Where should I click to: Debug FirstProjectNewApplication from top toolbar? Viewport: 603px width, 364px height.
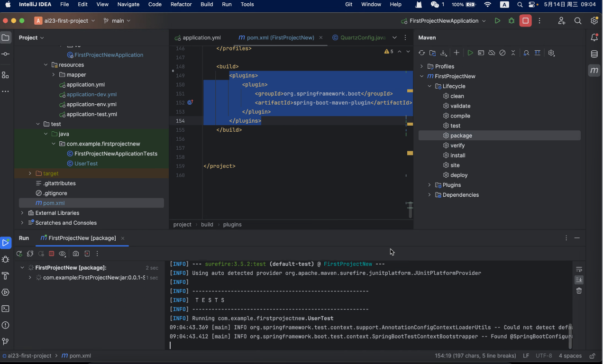[x=512, y=21]
